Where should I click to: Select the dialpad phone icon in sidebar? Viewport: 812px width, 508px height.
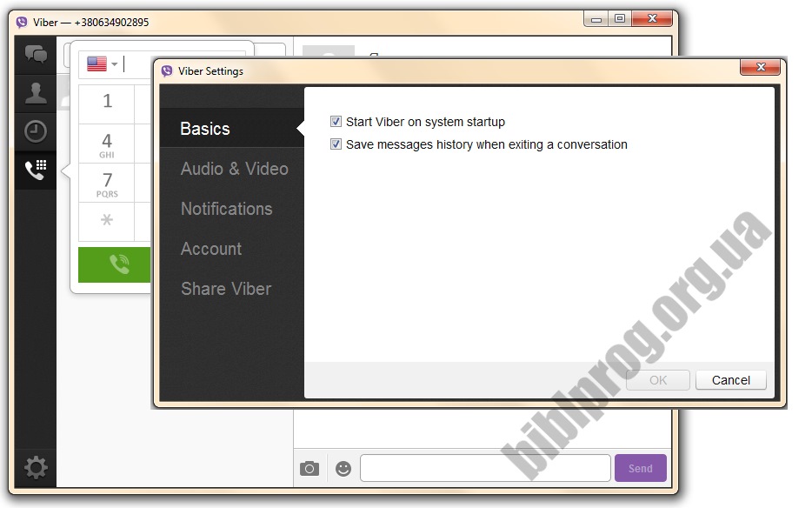[36, 170]
